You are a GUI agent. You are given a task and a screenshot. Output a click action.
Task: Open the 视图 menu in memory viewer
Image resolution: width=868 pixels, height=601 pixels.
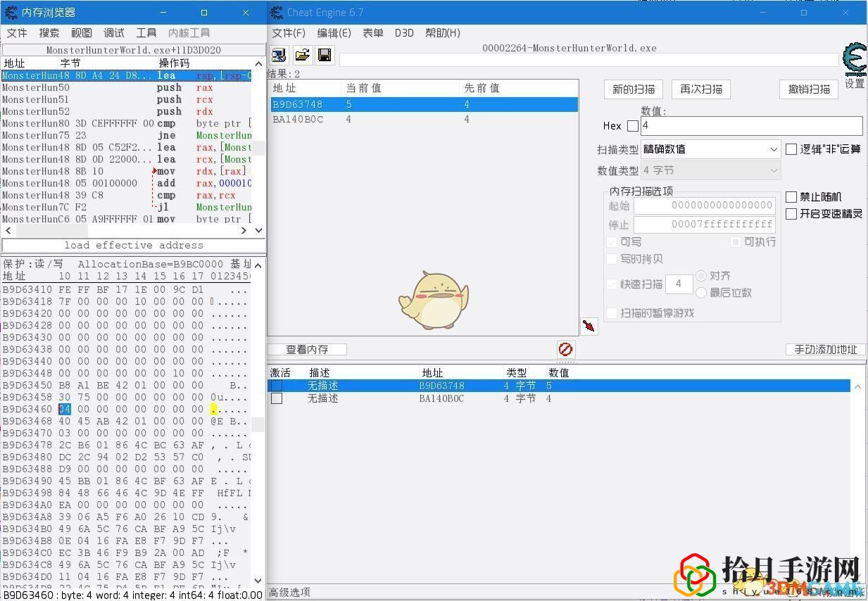pyautogui.click(x=82, y=33)
